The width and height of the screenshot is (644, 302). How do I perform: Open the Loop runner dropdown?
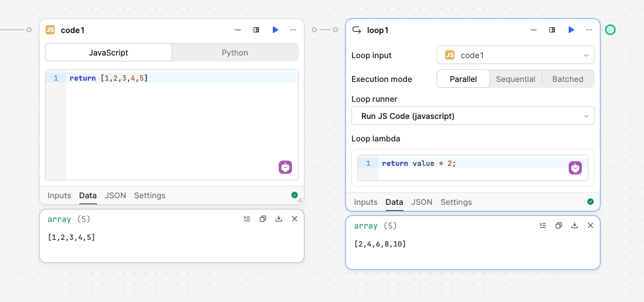[x=473, y=116]
